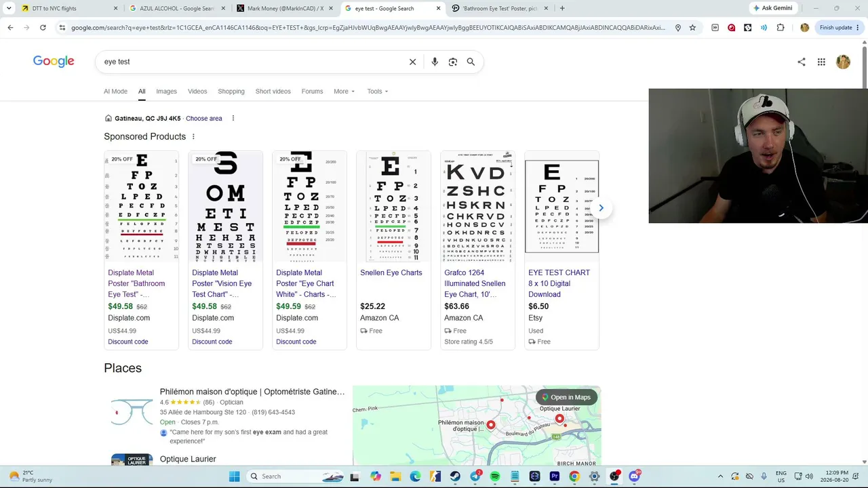868x488 pixels.
Task: Open the three-dot menu next to Sponsored Products
Action: [193, 137]
